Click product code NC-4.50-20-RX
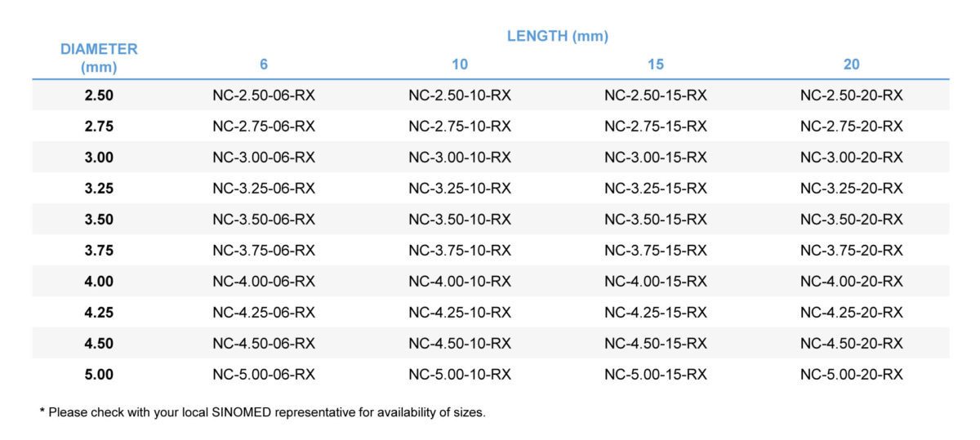The height and width of the screenshot is (440, 980). coord(852,344)
